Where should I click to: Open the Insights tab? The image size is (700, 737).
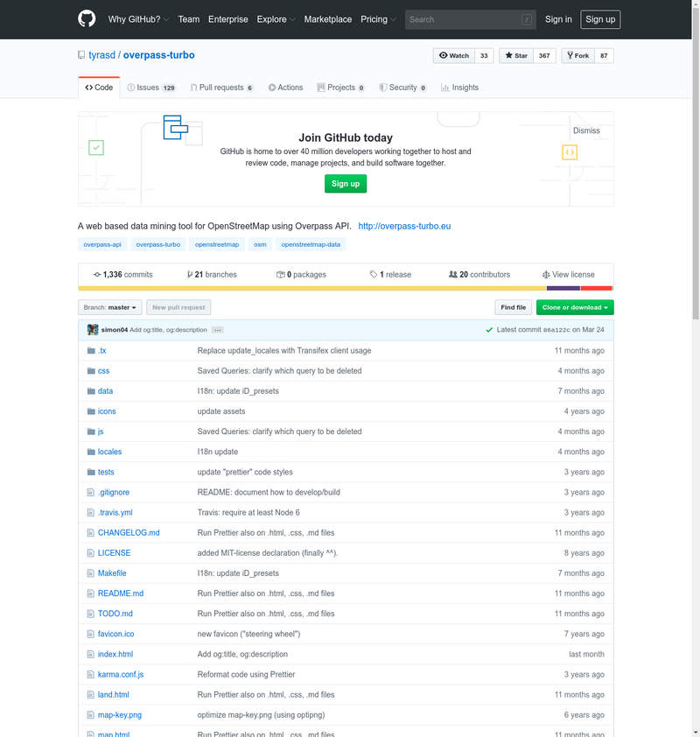tap(460, 88)
